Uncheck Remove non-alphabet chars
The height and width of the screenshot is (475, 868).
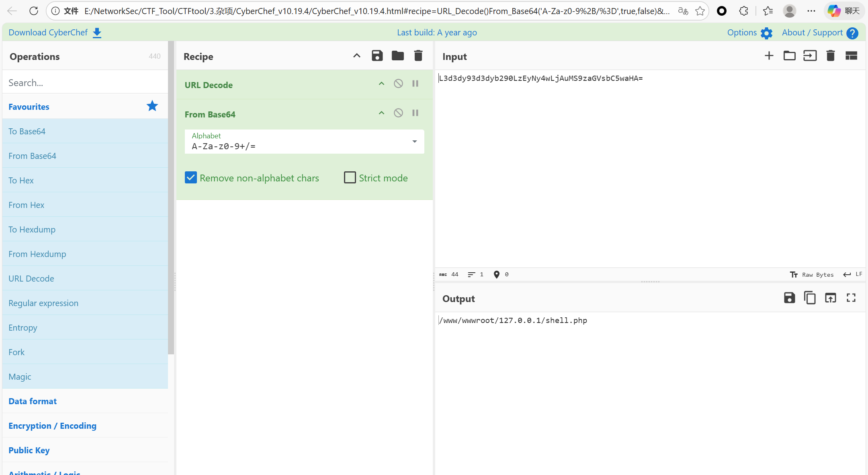[x=191, y=178]
